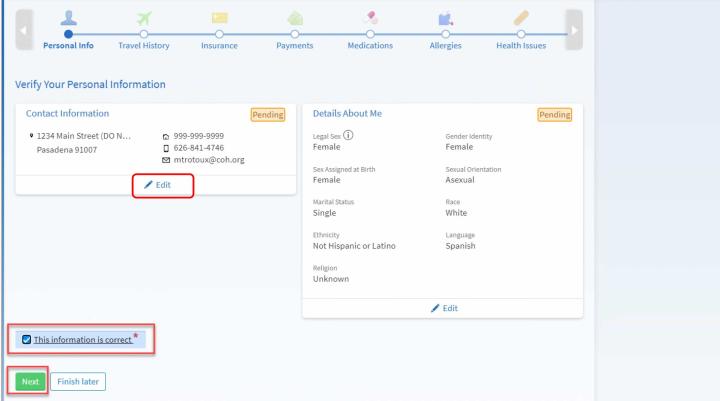Click the Legal Sex info icon
This screenshot has width=720, height=401.
pos(348,135)
